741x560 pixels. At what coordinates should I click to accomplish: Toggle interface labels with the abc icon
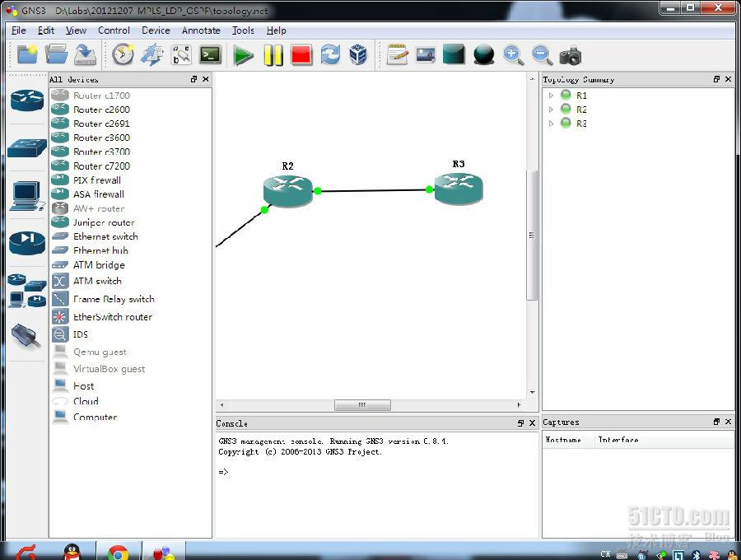pos(181,55)
